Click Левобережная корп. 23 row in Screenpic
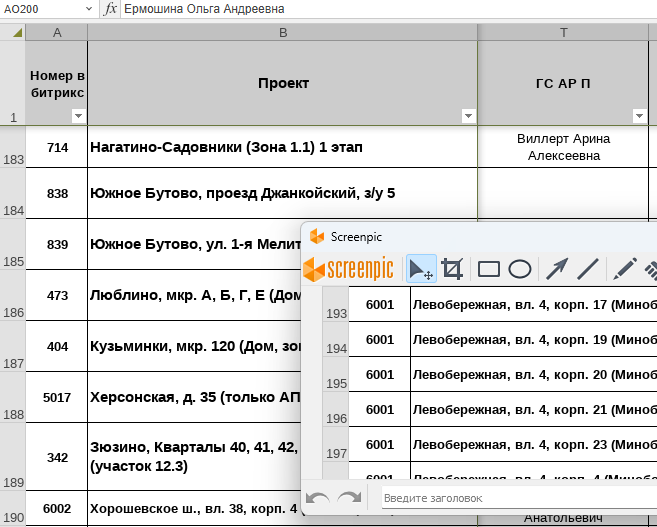 click(x=534, y=444)
